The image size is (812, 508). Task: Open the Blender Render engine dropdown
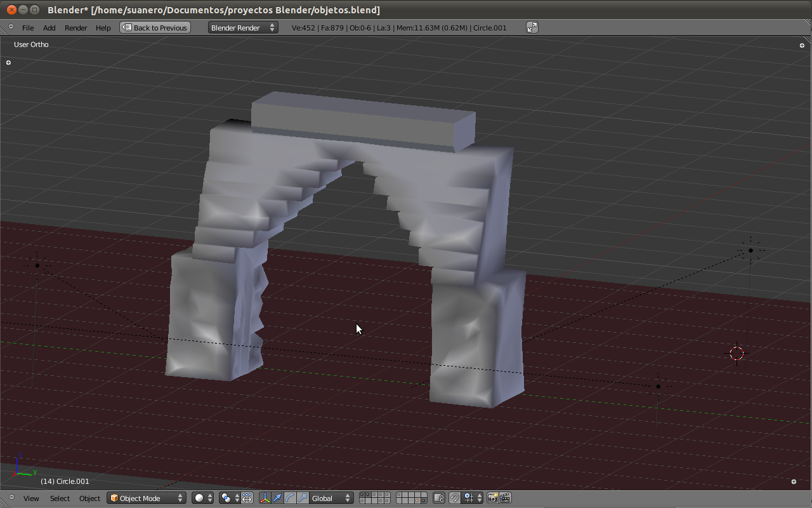click(x=243, y=28)
